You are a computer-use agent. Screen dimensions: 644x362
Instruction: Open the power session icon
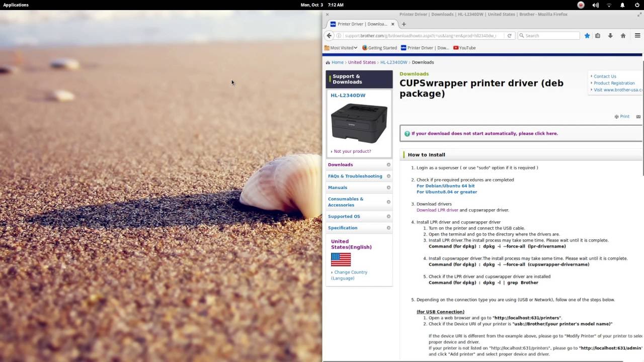(637, 5)
